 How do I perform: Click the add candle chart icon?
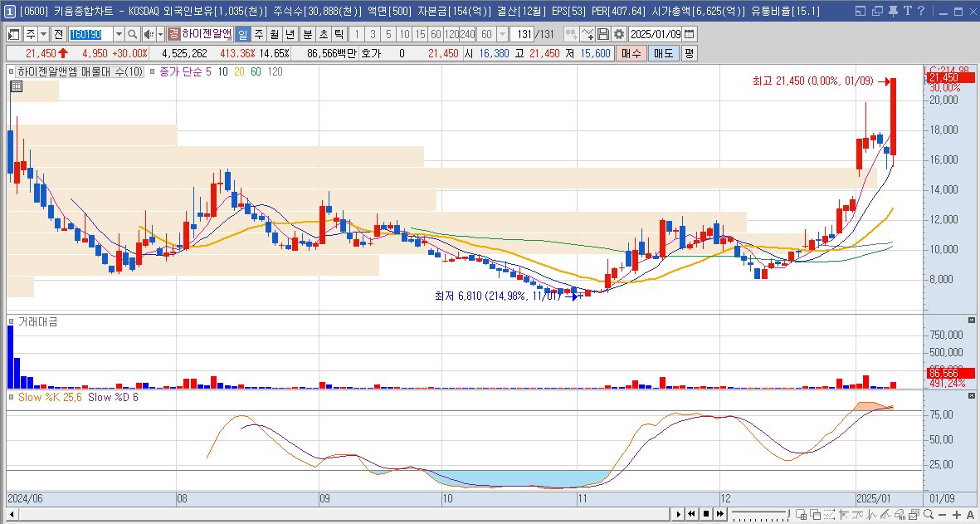(x=571, y=34)
